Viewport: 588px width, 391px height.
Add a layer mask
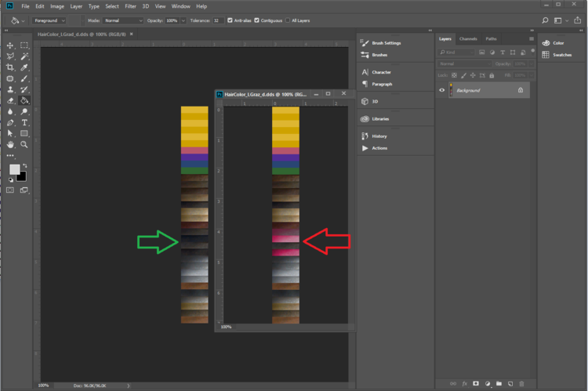476,383
